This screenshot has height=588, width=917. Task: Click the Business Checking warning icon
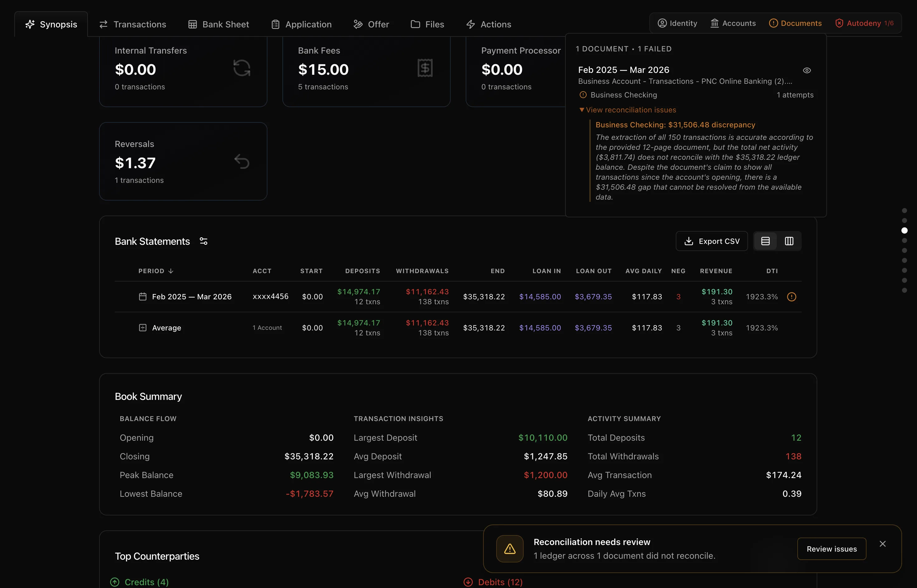pos(583,95)
